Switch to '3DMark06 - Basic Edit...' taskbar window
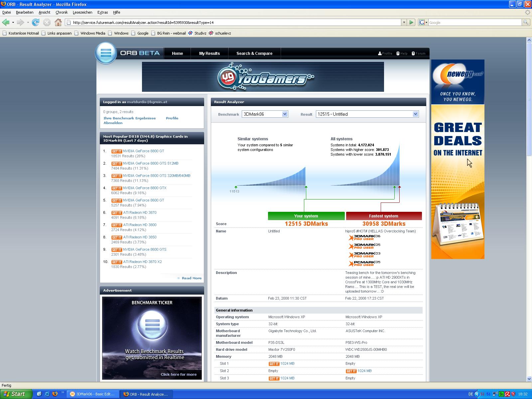This screenshot has height=399, width=532. [93, 394]
